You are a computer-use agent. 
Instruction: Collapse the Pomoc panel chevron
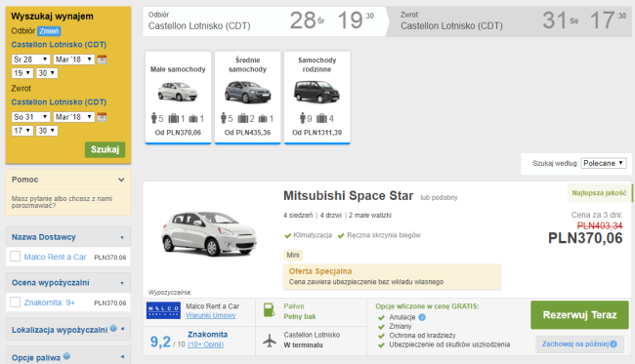click(121, 180)
